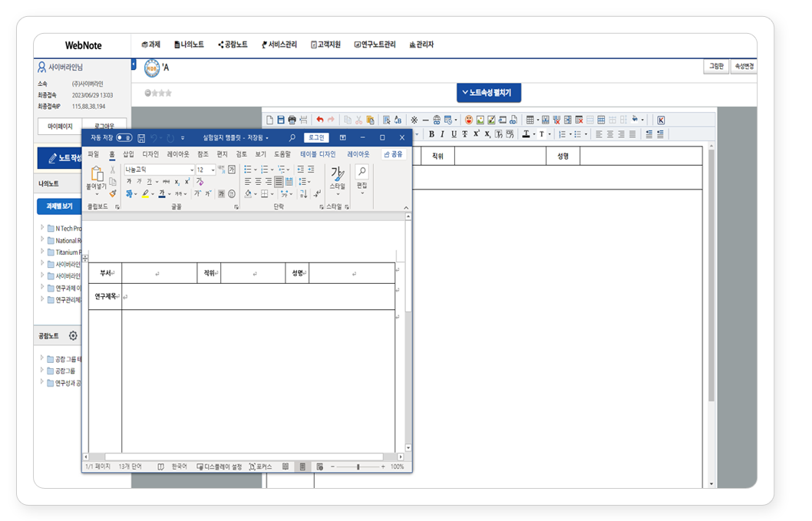Toggle Focus mode (포커스) in Word's status bar
This screenshot has width=812, height=521.
click(260, 467)
